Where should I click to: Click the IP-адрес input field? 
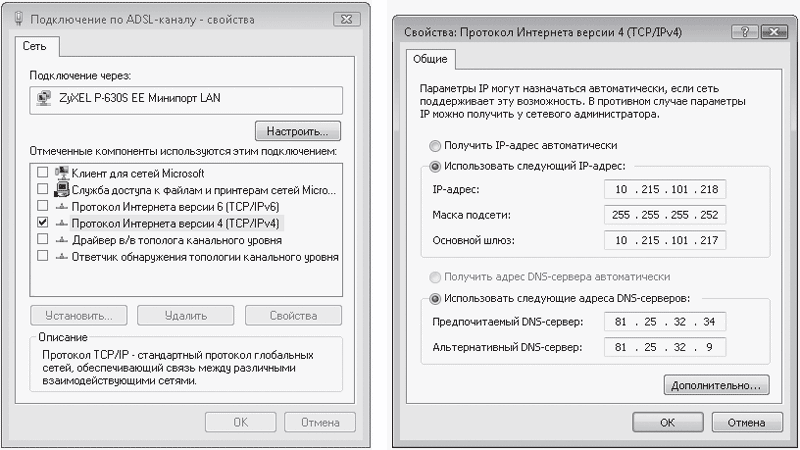pos(665,190)
